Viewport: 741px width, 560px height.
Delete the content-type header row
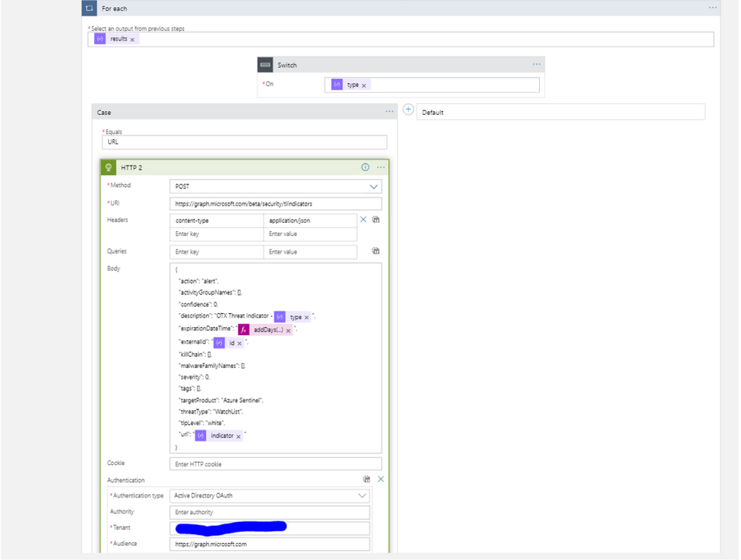coord(363,220)
